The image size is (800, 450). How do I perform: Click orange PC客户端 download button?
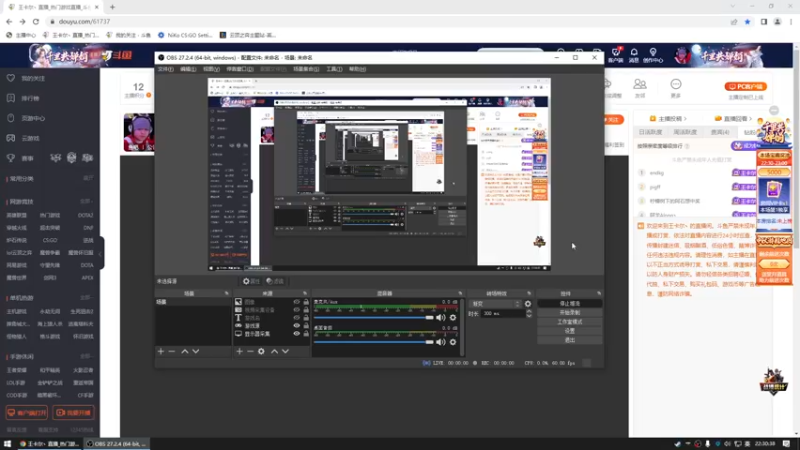coord(745,87)
